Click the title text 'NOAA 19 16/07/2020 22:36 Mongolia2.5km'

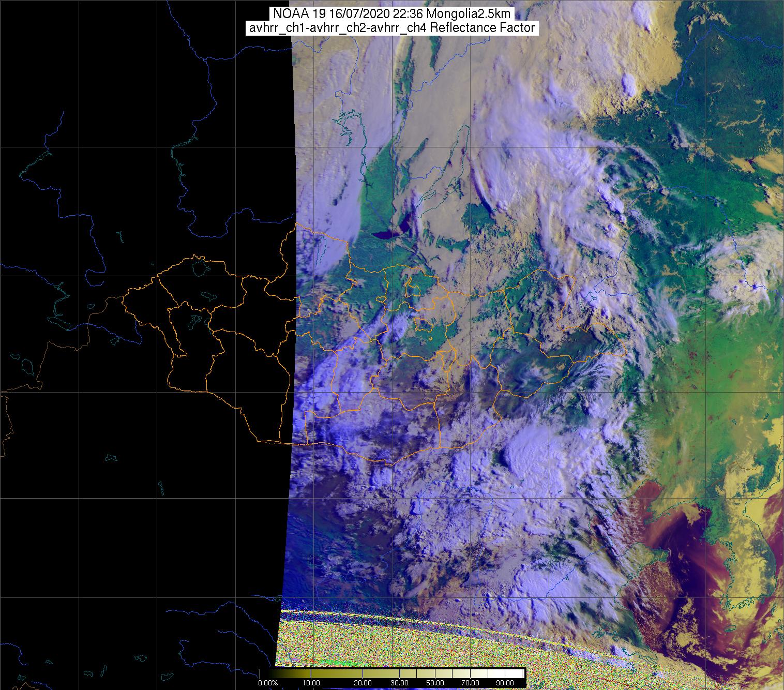click(391, 14)
